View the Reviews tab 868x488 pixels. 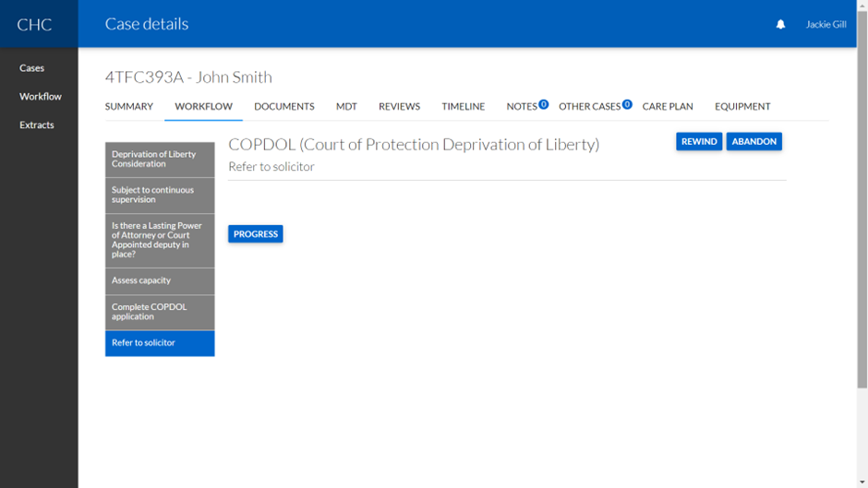(x=399, y=106)
